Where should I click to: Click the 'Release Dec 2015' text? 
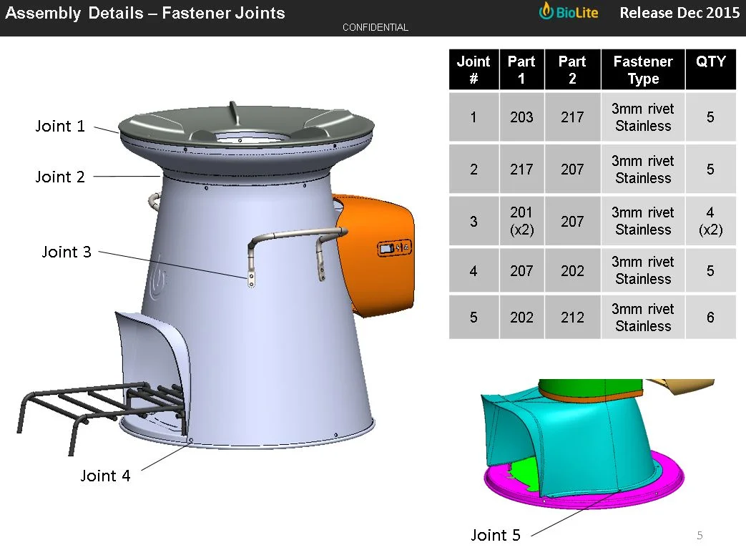coord(679,13)
